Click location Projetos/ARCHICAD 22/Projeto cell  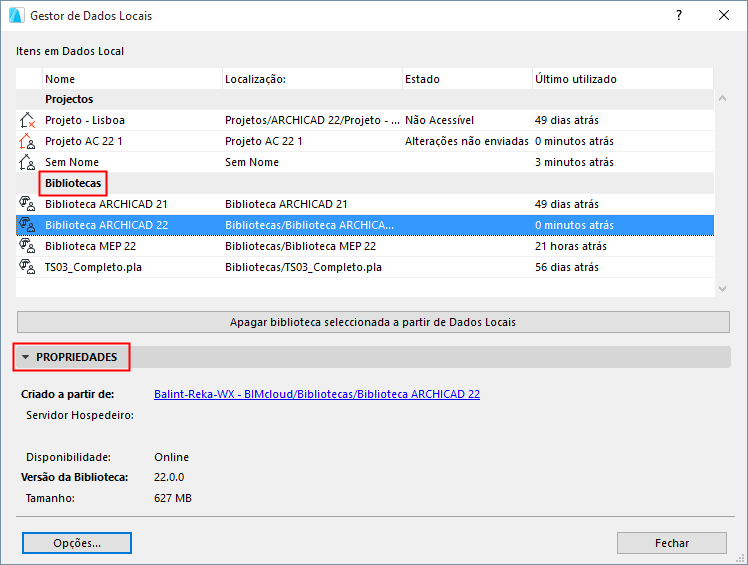[x=312, y=120]
